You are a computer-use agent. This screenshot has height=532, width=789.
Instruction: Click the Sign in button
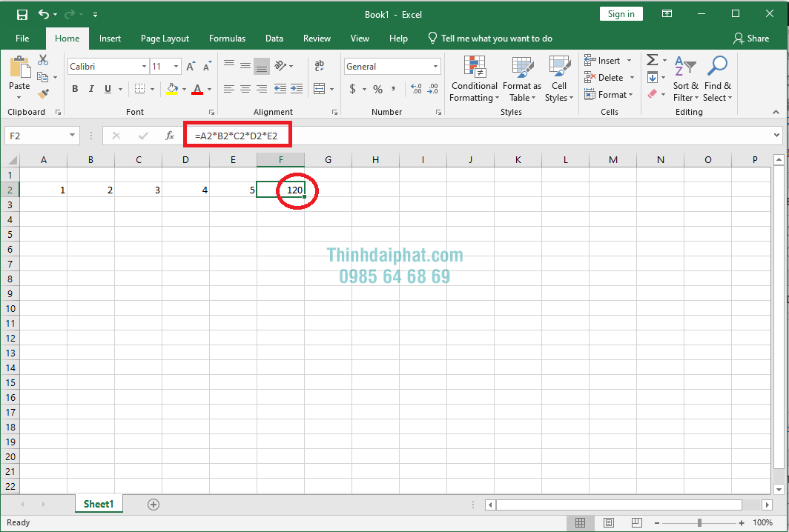tap(621, 14)
